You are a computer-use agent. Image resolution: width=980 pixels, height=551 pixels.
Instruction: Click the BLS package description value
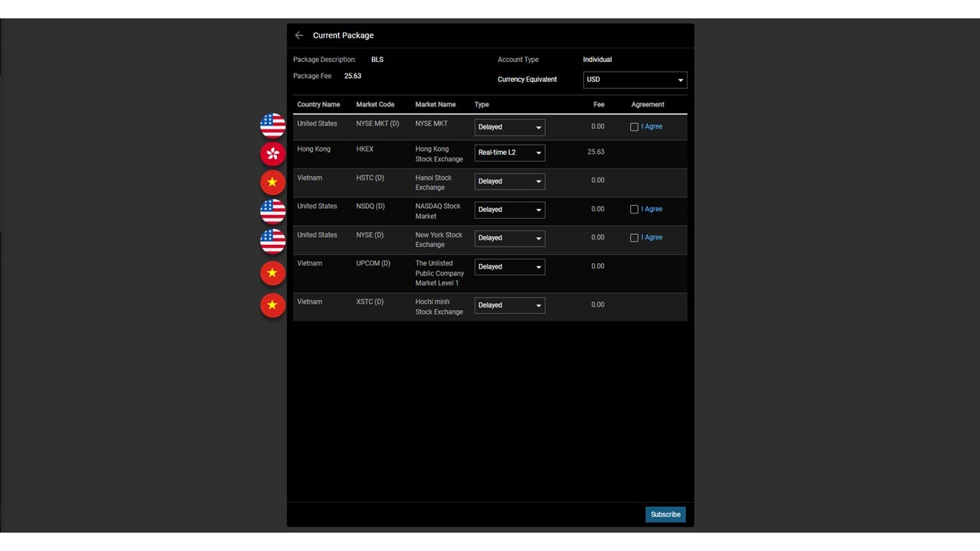tap(377, 60)
